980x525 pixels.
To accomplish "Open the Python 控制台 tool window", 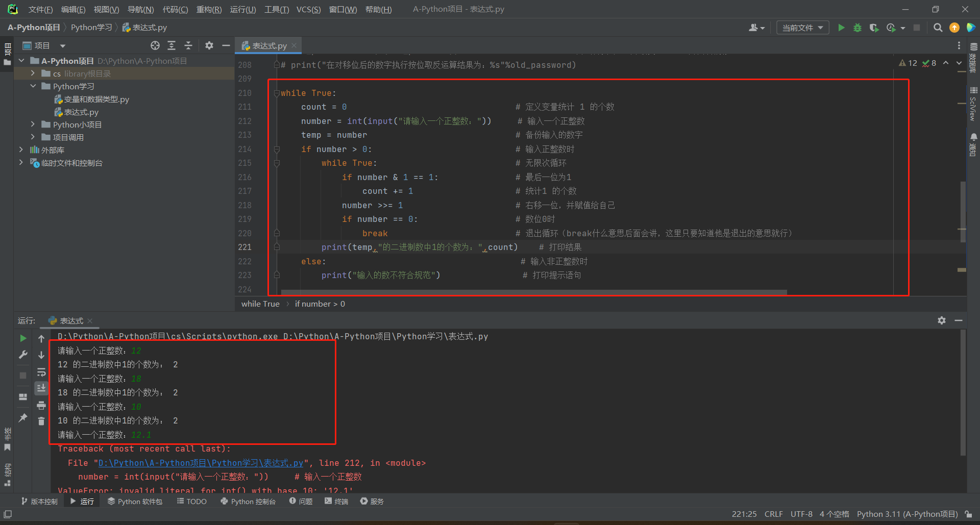I will click(248, 502).
